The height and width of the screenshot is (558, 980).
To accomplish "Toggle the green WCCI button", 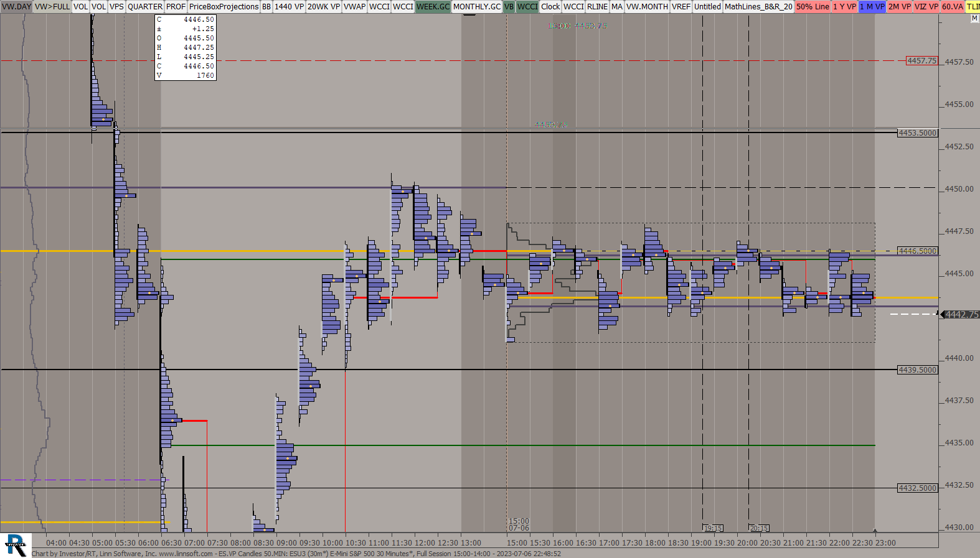I will [x=527, y=6].
